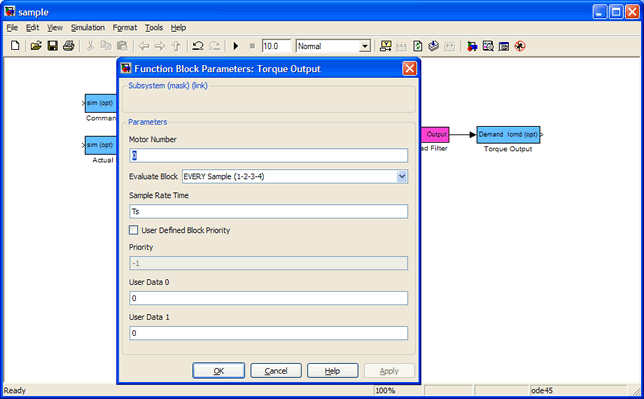Open the File menu

point(12,28)
